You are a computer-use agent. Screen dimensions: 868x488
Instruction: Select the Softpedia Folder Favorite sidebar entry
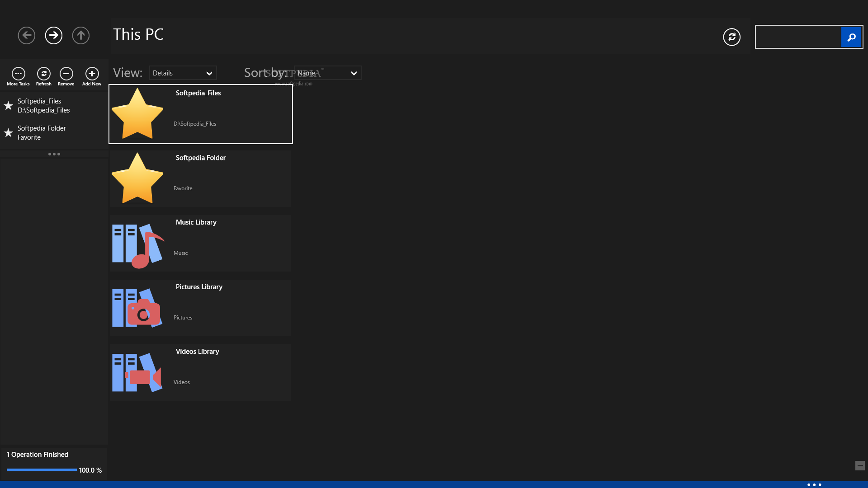(x=54, y=133)
